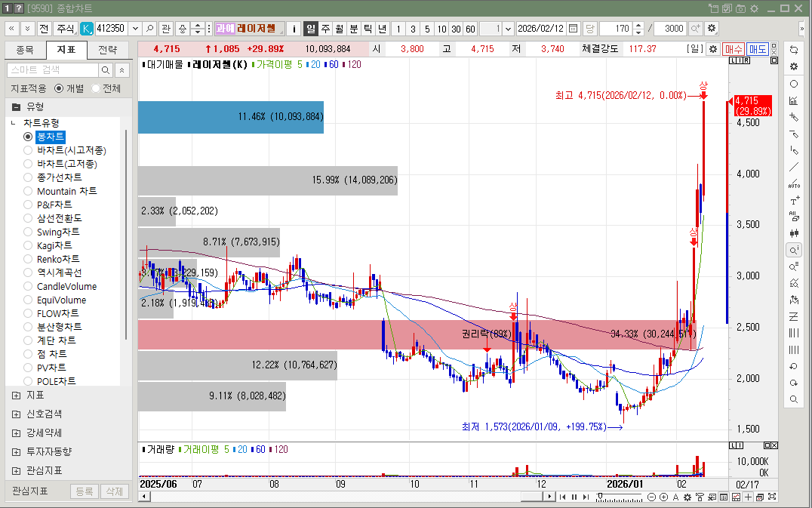Open the period multiplier dropdown
812x508 pixels.
pos(508,29)
